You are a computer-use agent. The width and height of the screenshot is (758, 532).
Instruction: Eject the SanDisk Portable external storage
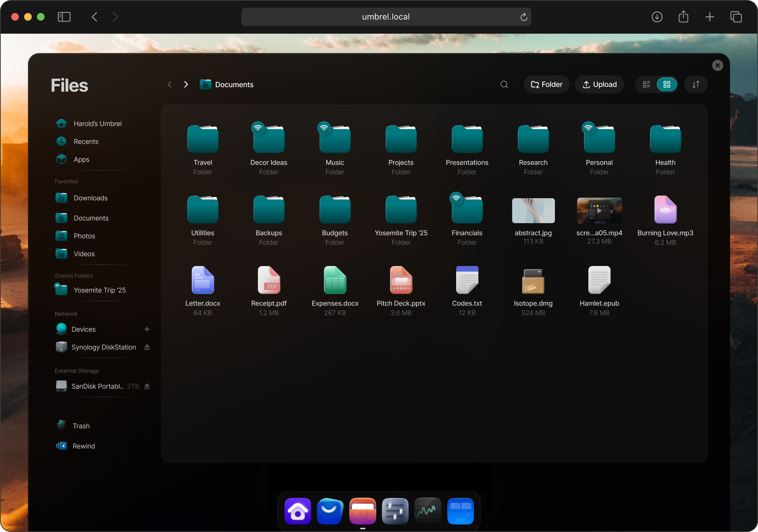point(147,386)
